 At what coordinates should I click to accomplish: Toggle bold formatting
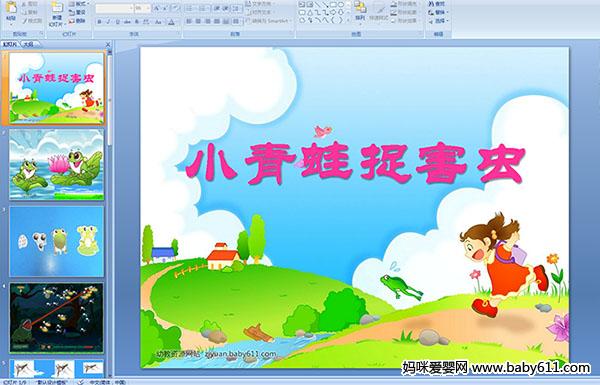[x=99, y=22]
